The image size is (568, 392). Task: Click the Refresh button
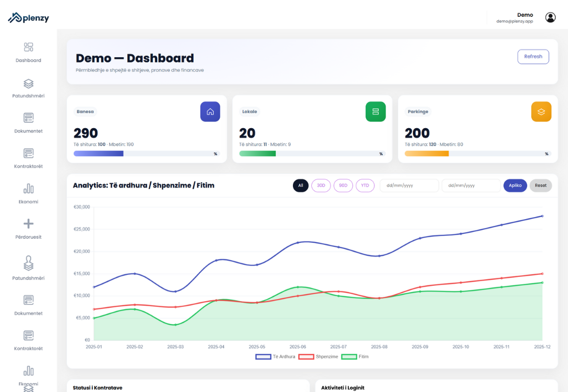[533, 56]
